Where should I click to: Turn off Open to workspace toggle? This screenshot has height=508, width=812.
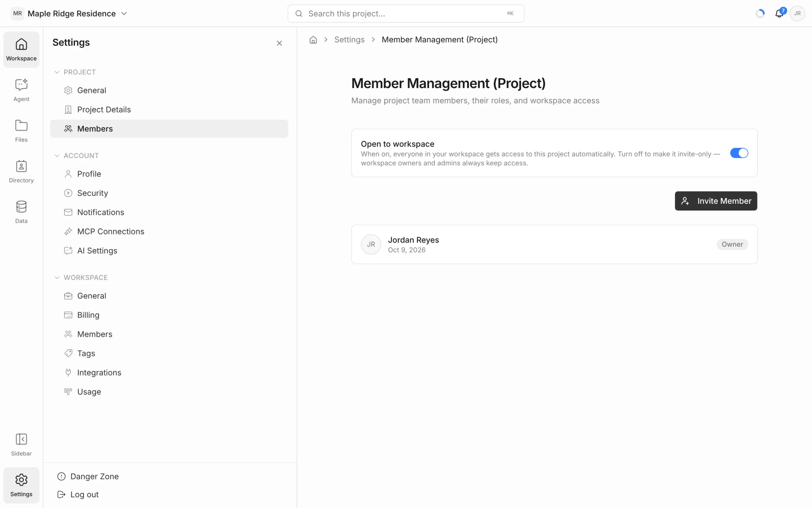point(739,153)
